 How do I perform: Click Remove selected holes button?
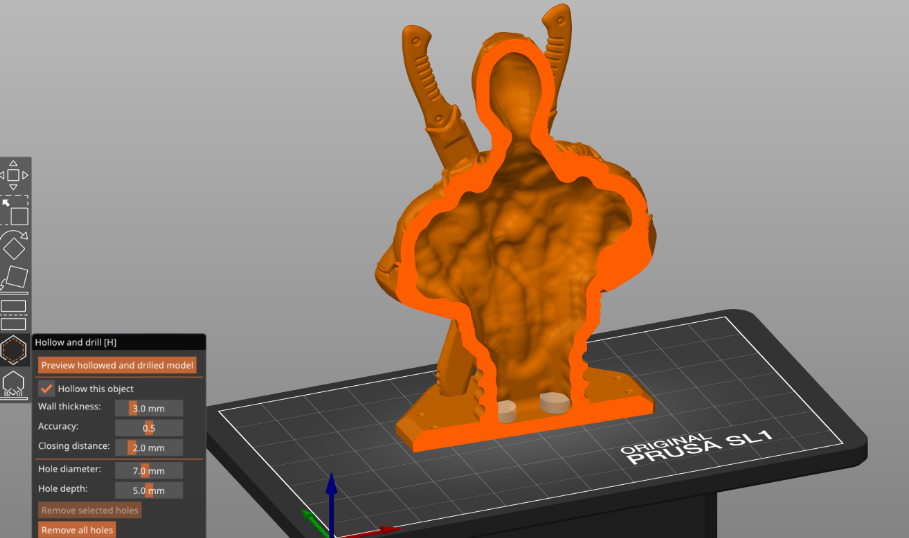point(90,510)
